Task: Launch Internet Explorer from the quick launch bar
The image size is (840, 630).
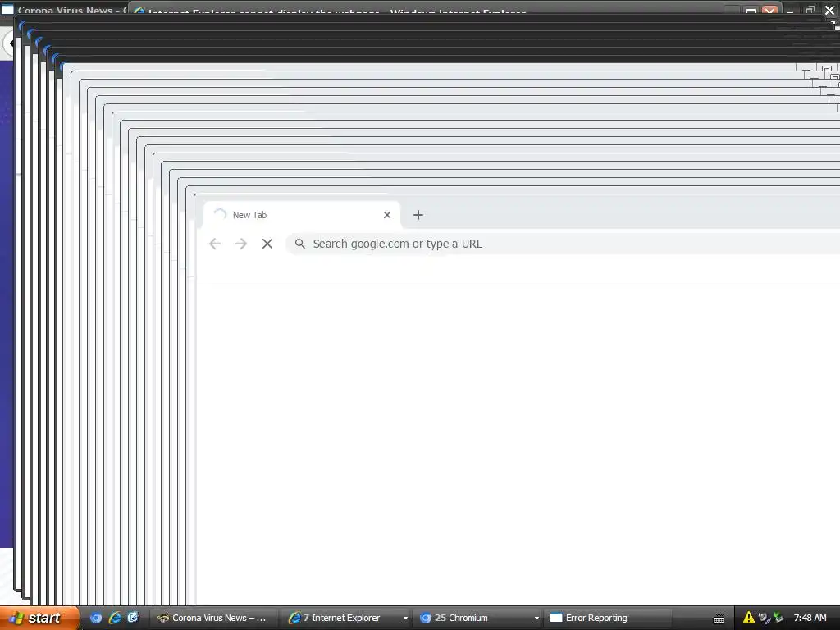Action: 115,618
